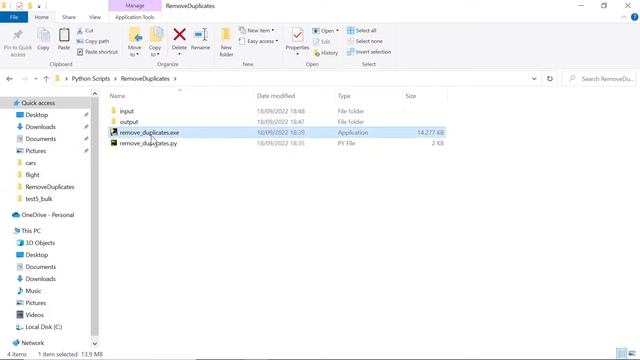Open the flight folder in sidebar
The width and height of the screenshot is (640, 360).
(x=32, y=175)
